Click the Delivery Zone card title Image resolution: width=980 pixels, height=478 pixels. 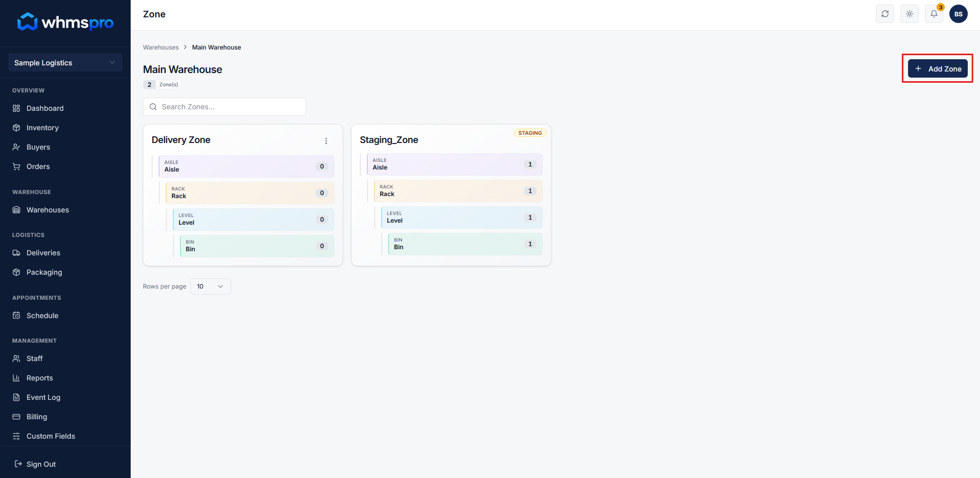(181, 140)
